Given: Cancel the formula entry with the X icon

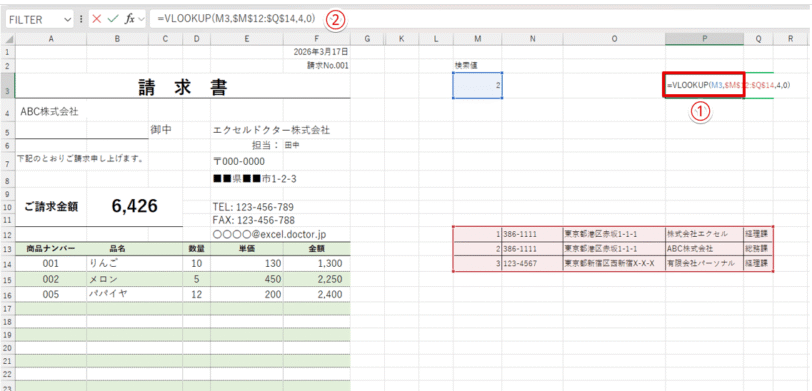Looking at the screenshot, I should click(x=96, y=19).
